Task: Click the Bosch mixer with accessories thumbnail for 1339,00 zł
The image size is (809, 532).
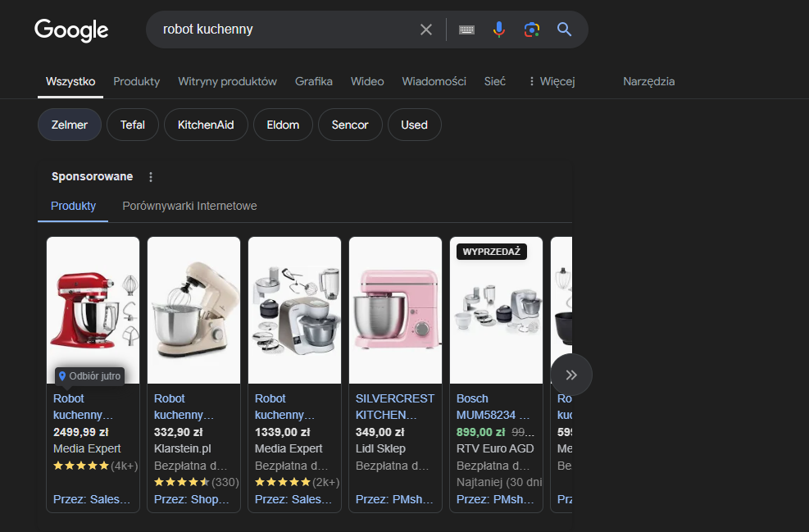Action: [294, 310]
